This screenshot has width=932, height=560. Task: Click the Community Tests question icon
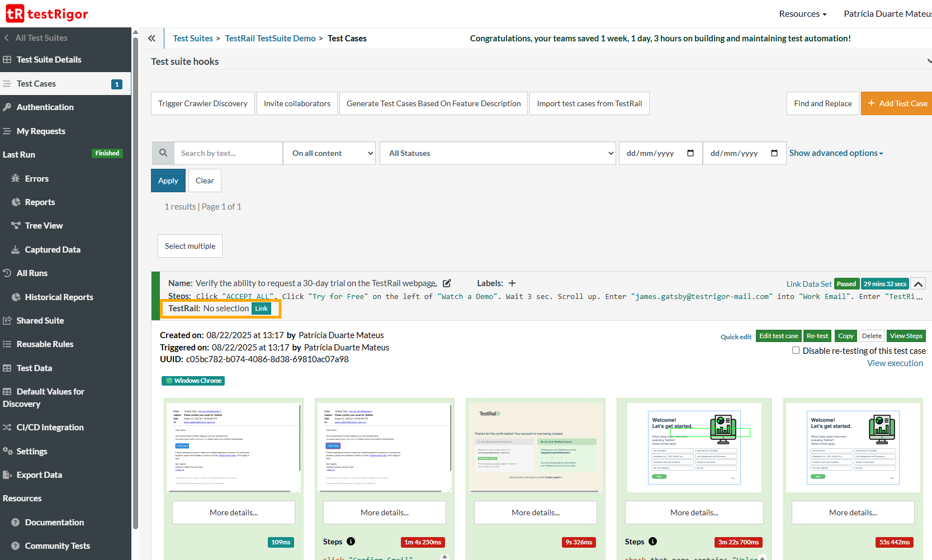point(16,546)
